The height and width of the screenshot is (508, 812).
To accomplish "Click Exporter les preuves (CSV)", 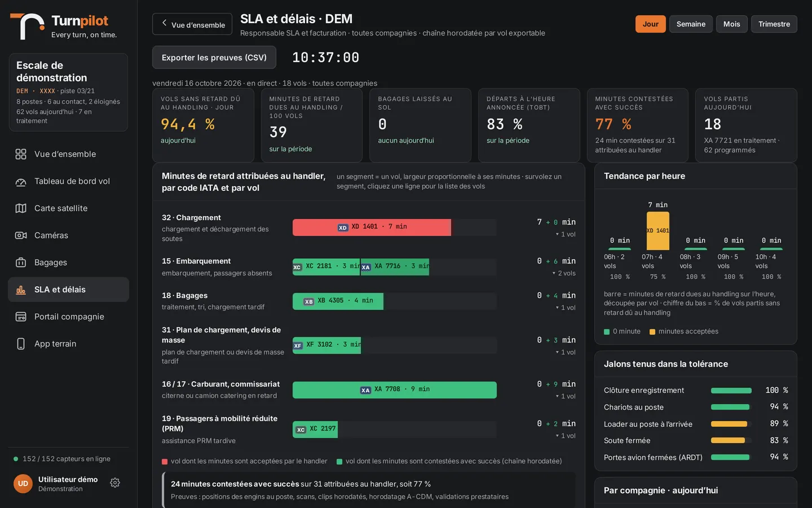I will point(214,58).
